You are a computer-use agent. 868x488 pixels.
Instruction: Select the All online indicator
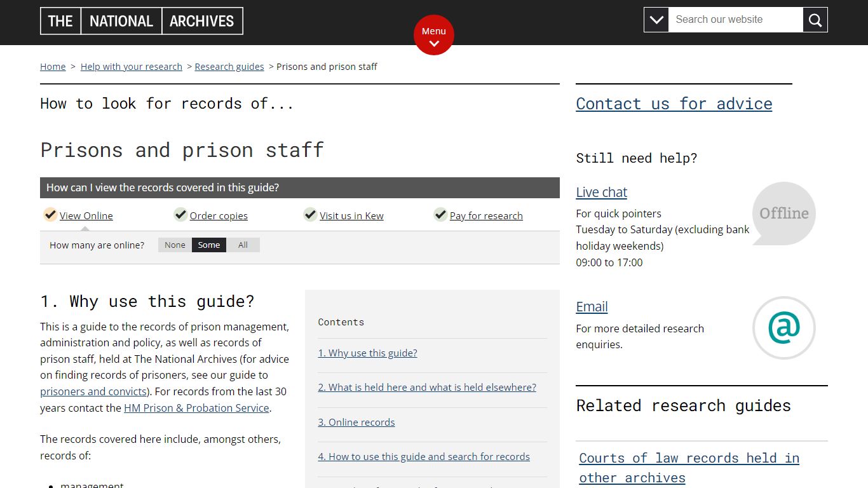point(243,245)
